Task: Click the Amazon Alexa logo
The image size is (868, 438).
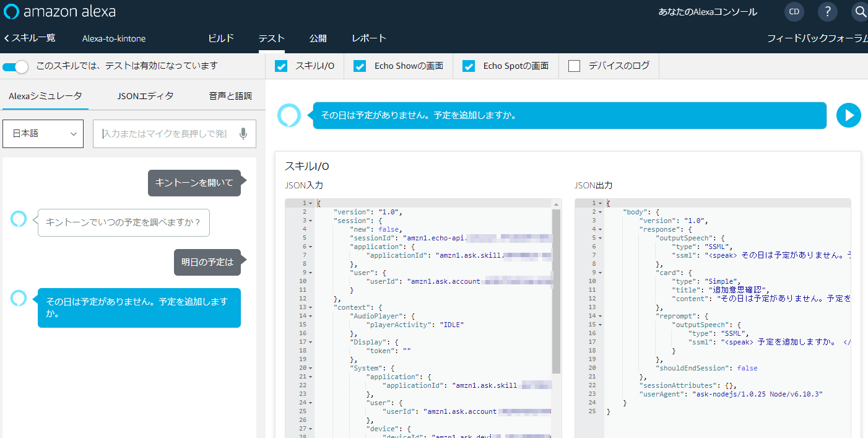Action: click(60, 12)
